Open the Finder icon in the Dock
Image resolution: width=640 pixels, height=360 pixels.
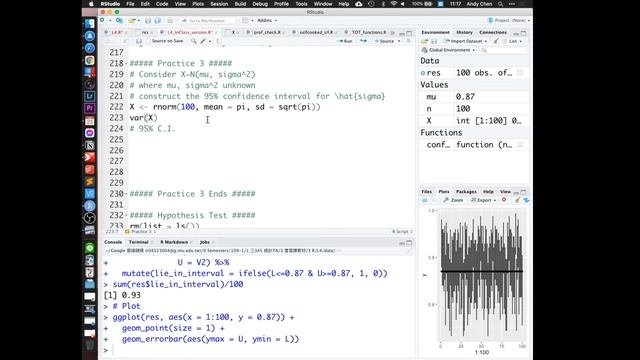[x=90, y=24]
